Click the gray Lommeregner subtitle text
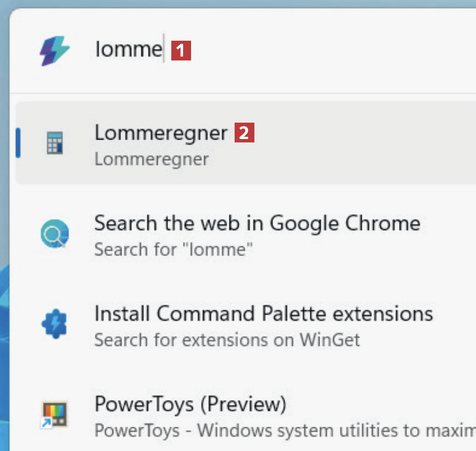 click(152, 159)
